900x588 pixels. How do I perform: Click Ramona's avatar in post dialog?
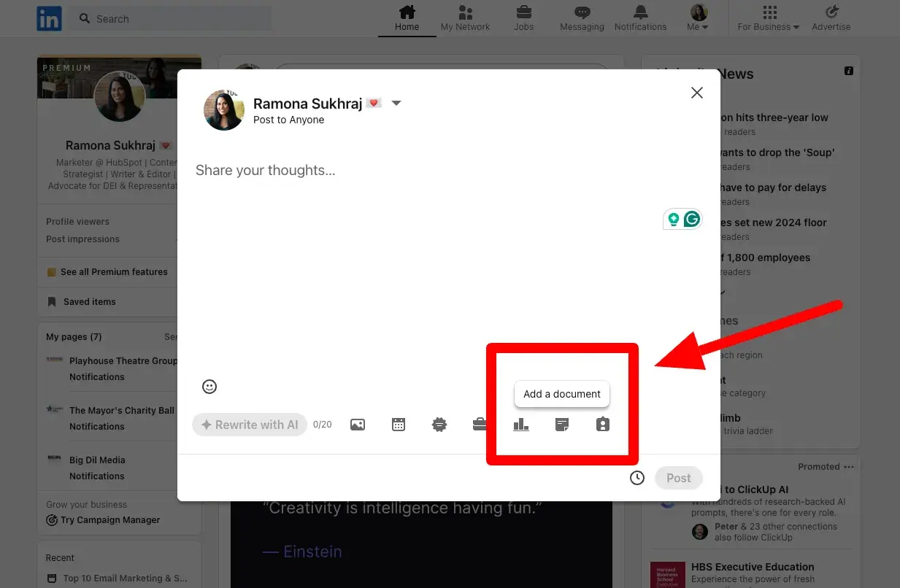pos(224,110)
